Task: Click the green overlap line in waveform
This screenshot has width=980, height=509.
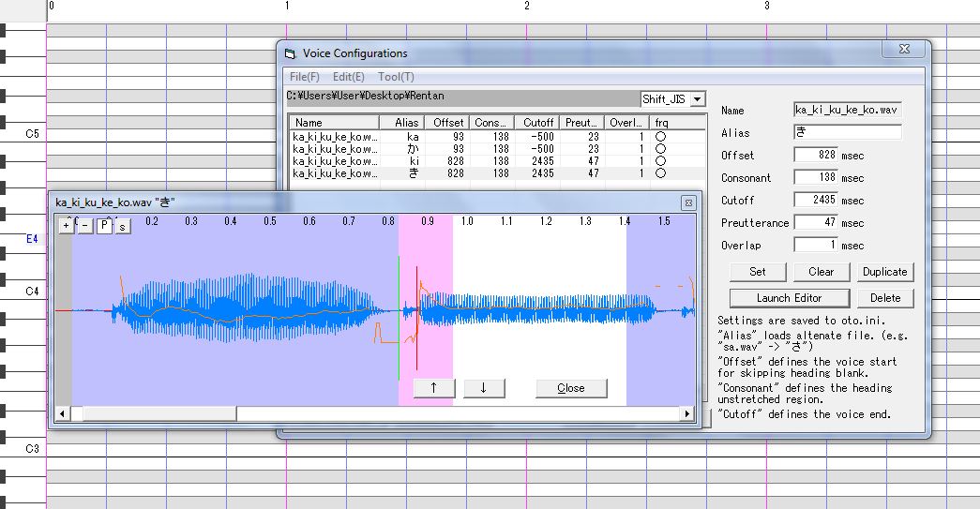Action: coord(399,319)
